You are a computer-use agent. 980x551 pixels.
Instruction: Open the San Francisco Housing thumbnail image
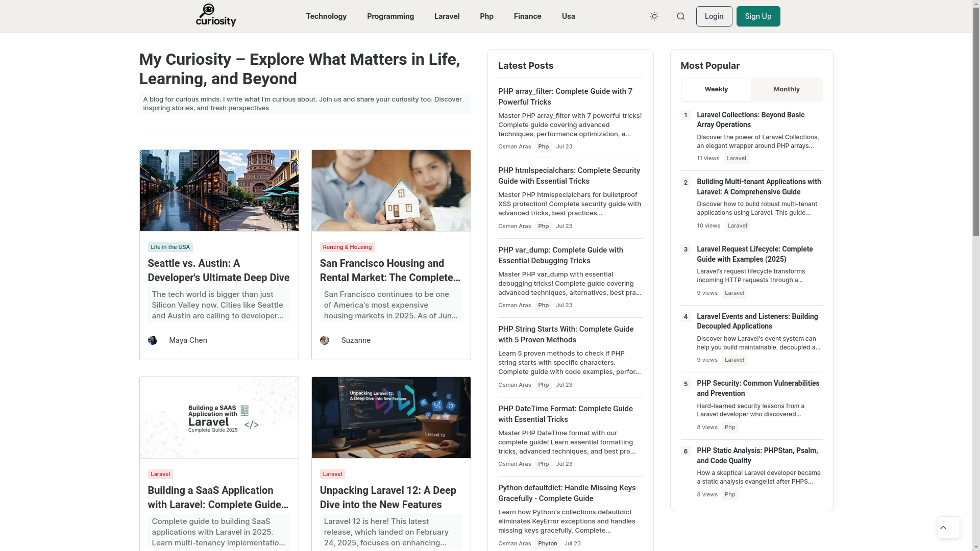(x=391, y=190)
